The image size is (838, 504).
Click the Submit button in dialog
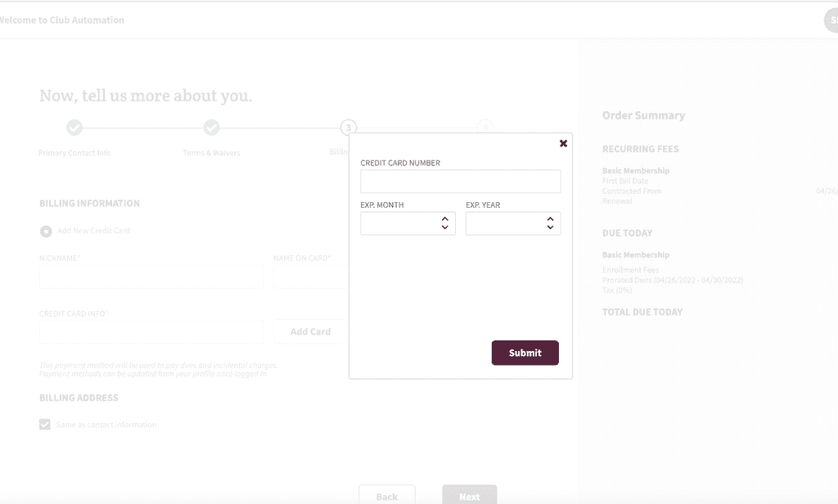[x=525, y=353]
